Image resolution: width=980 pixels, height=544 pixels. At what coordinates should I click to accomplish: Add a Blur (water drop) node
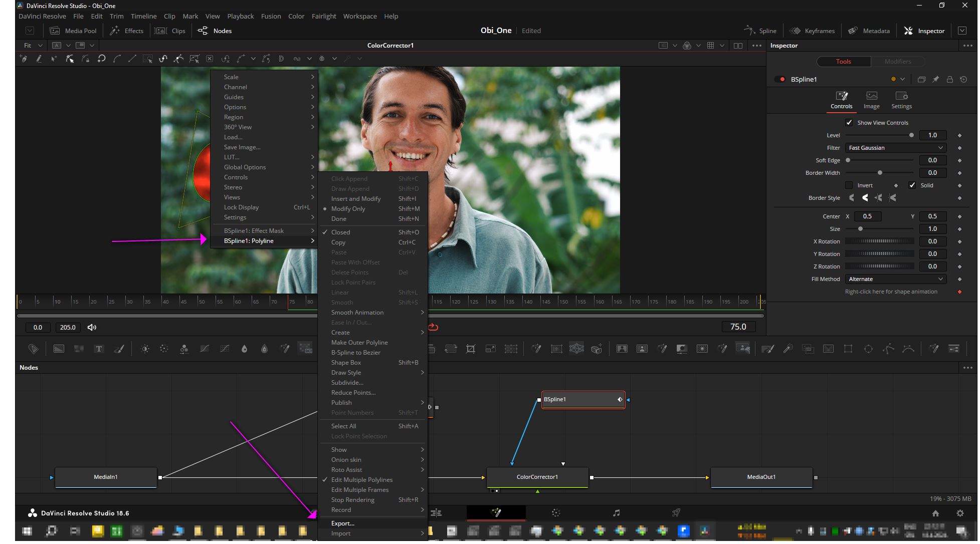click(244, 349)
